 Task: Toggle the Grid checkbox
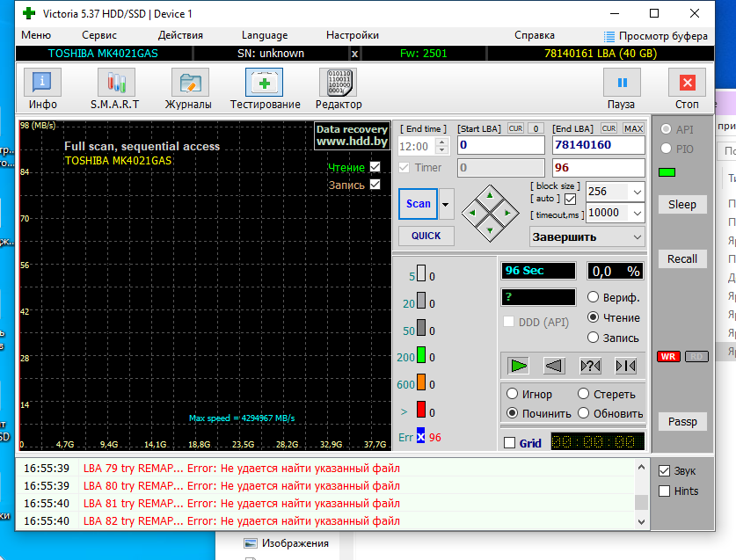click(510, 443)
